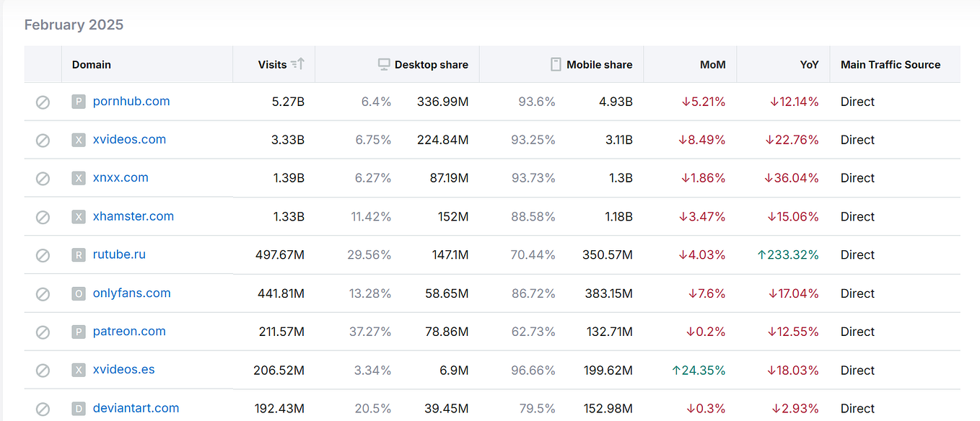
Task: Click the favicon beside xnxx.com
Action: 79,178
